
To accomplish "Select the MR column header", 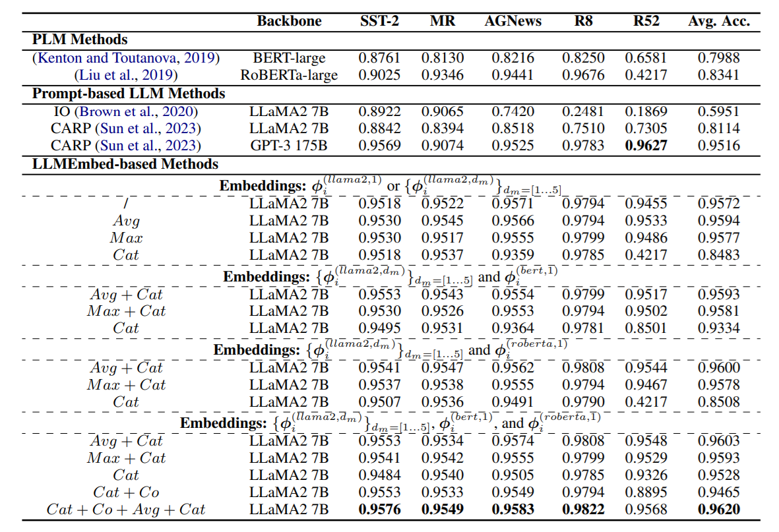I will tap(443, 21).
